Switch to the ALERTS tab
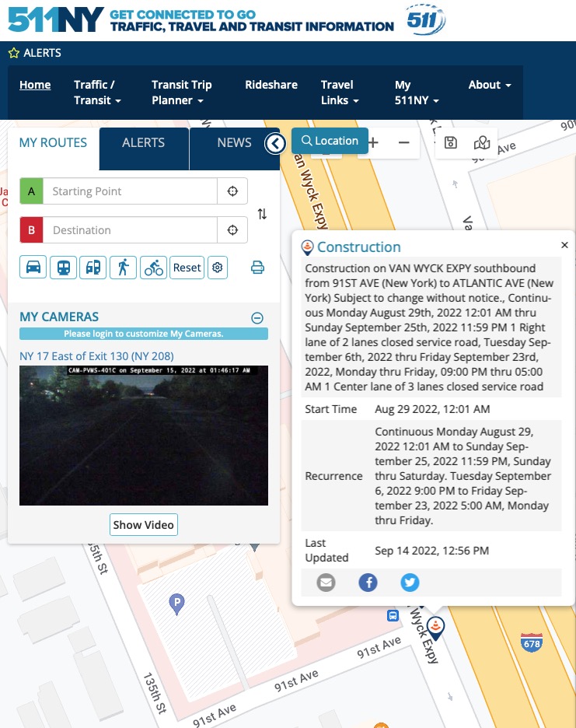Viewport: 576px width, 728px height. pyautogui.click(x=144, y=143)
